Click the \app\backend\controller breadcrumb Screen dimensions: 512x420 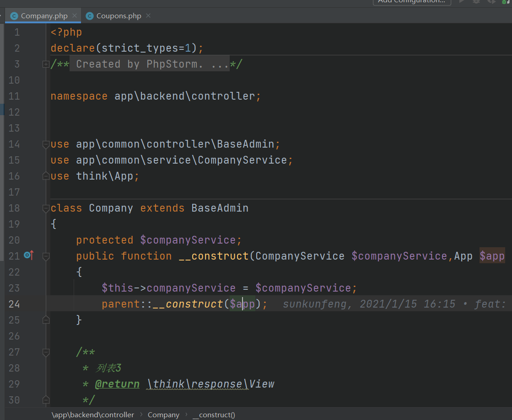pos(93,415)
